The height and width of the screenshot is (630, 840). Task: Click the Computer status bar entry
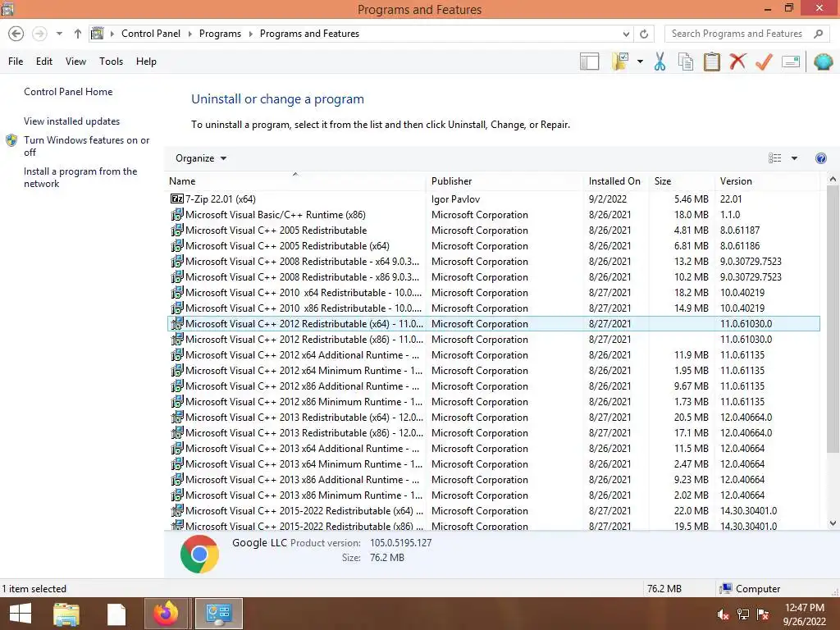click(750, 589)
